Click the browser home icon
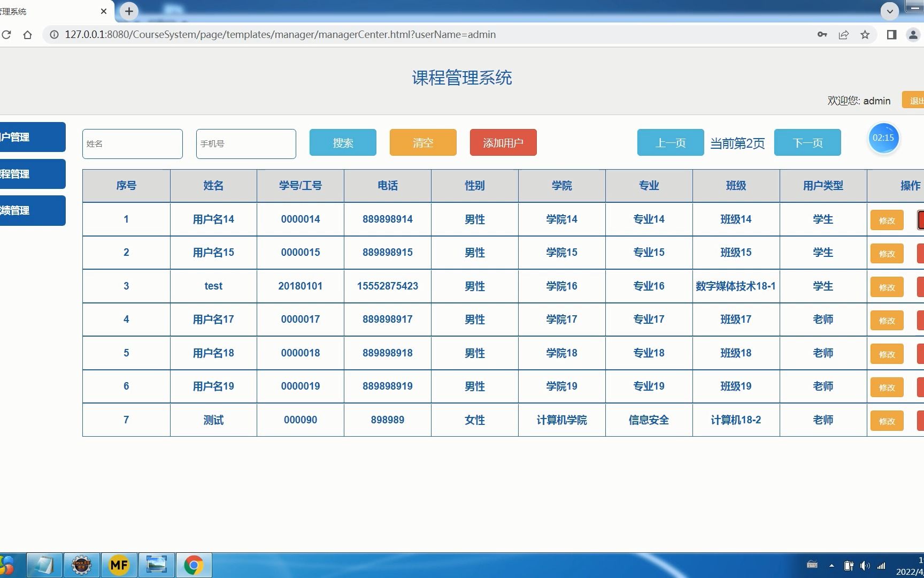The width and height of the screenshot is (924, 578). tap(27, 34)
